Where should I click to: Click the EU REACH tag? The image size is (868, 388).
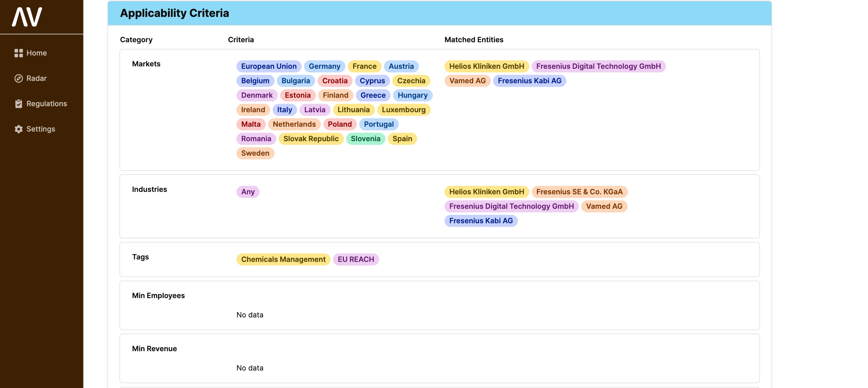click(356, 259)
